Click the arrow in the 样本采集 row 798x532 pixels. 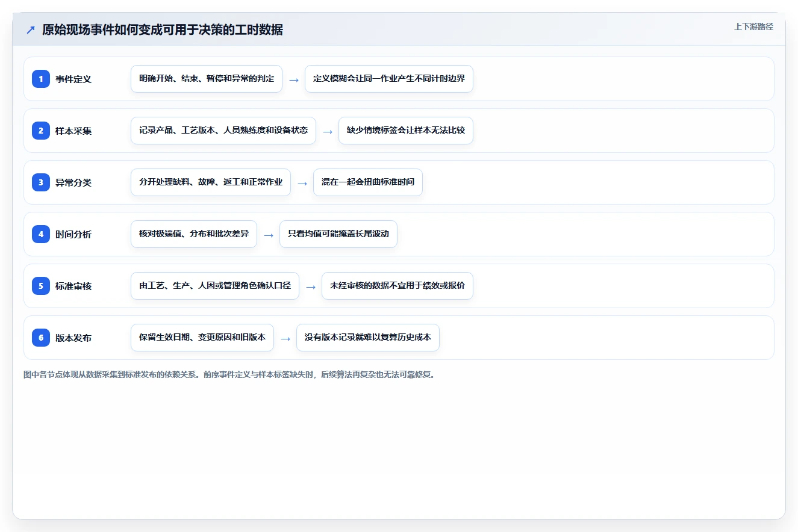328,131
